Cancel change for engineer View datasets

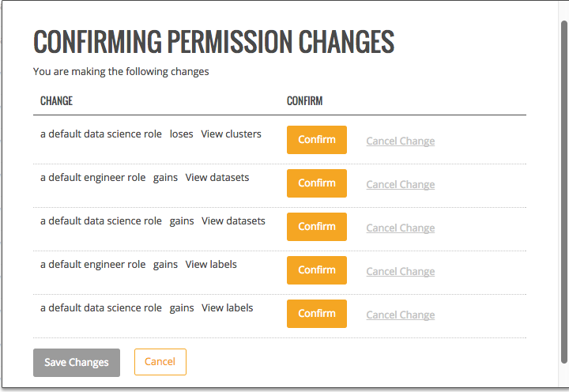pyautogui.click(x=400, y=185)
